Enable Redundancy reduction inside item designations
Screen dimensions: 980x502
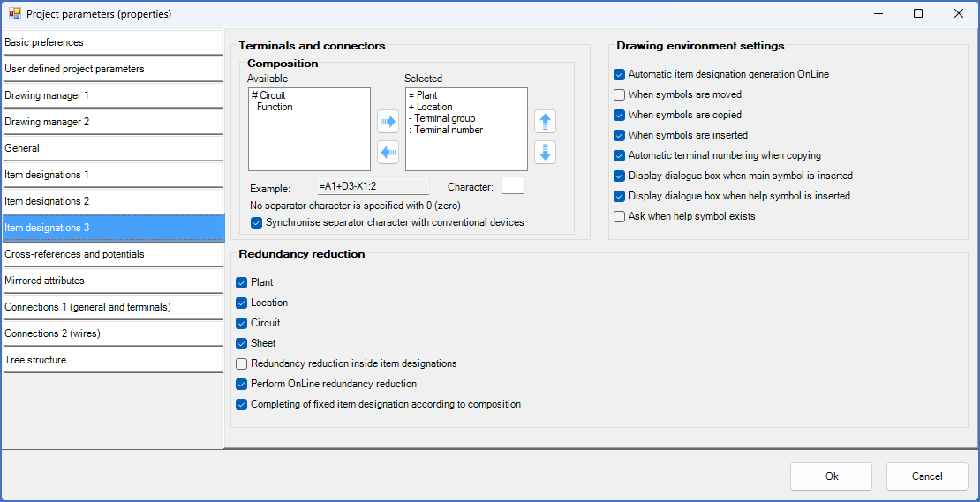pyautogui.click(x=242, y=363)
